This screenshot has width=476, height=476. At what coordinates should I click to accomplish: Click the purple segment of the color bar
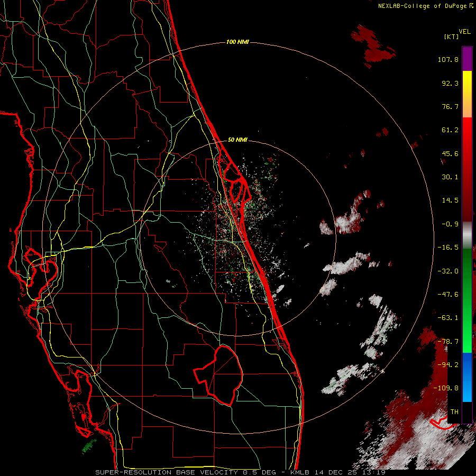tap(467, 59)
